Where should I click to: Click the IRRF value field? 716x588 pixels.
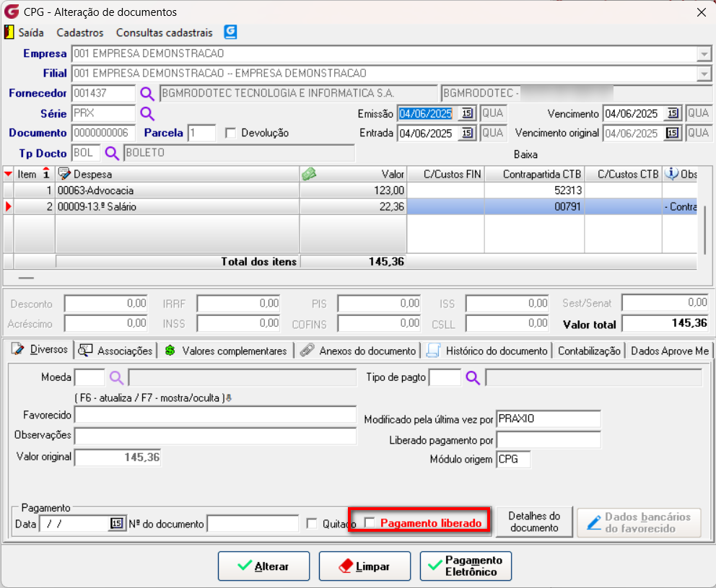pyautogui.click(x=238, y=304)
